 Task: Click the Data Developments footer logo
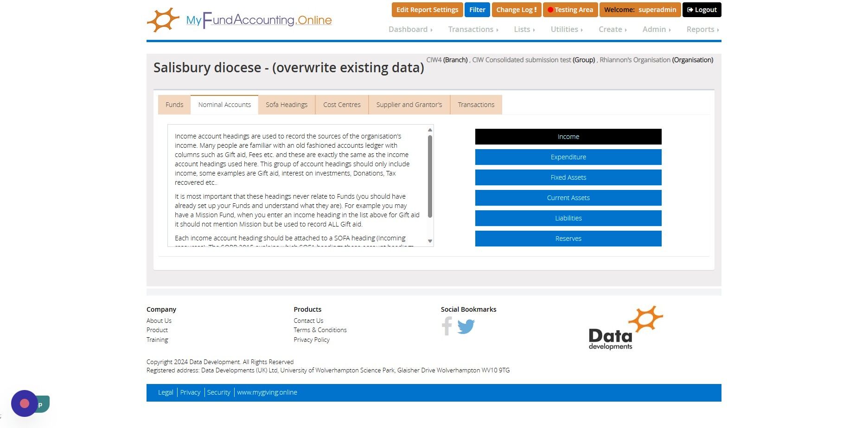coord(625,327)
